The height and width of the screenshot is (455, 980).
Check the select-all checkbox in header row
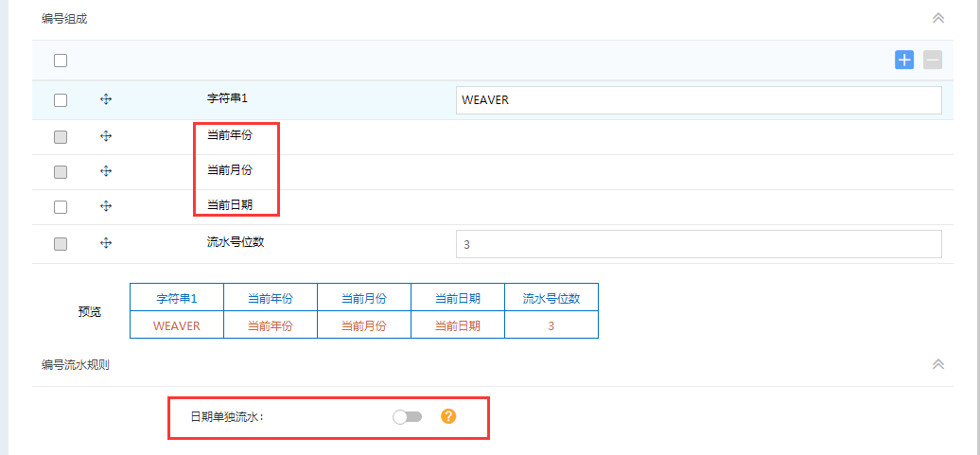point(61,61)
